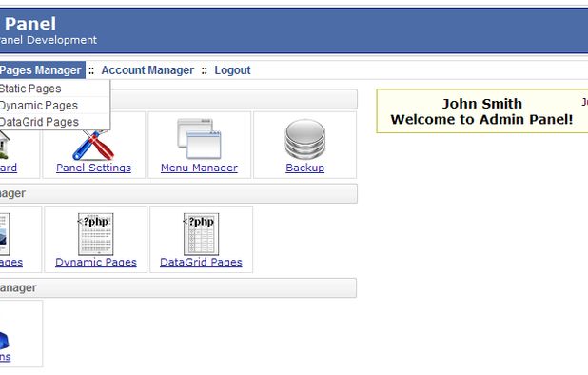Click the 'Welcome to Admin Panel!' text
Image resolution: width=588 pixels, height=375 pixels.
[x=481, y=119]
